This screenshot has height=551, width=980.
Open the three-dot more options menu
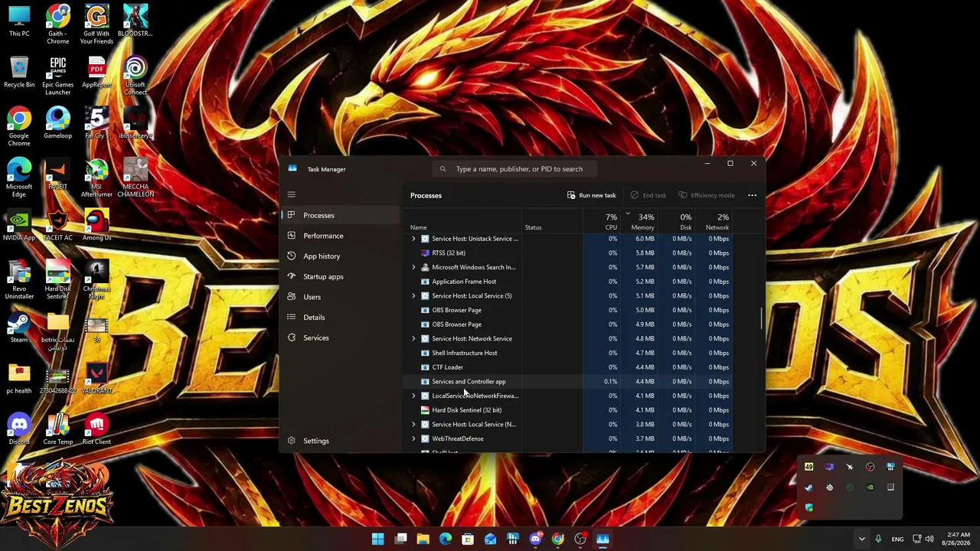coord(752,195)
